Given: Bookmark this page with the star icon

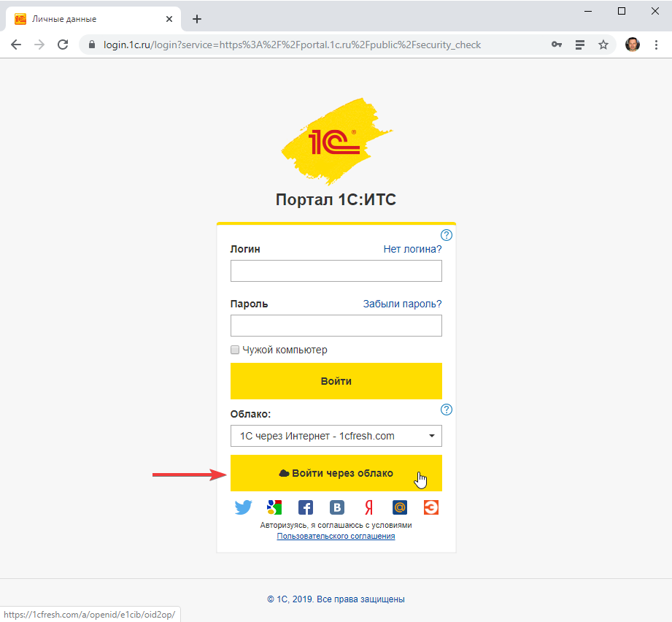Looking at the screenshot, I should (x=603, y=45).
